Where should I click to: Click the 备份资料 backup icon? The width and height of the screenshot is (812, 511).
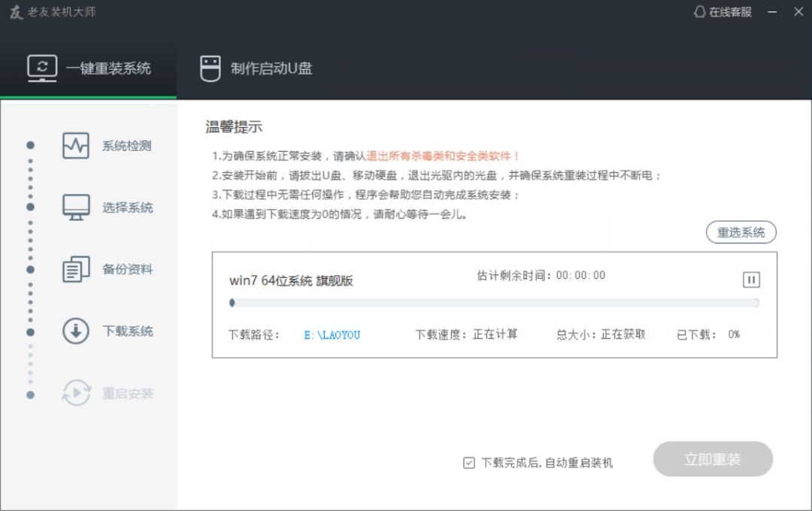(74, 269)
